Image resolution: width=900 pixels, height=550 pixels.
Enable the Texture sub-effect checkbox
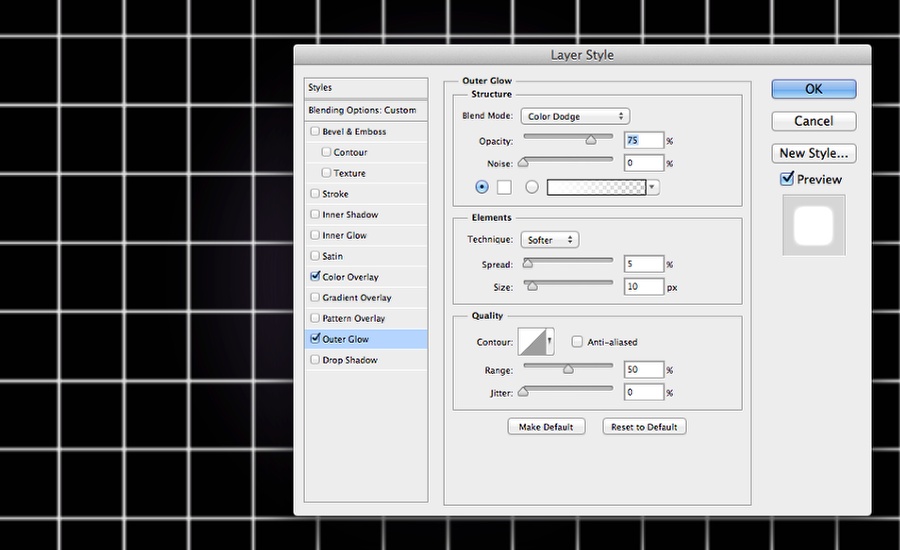pyautogui.click(x=326, y=172)
